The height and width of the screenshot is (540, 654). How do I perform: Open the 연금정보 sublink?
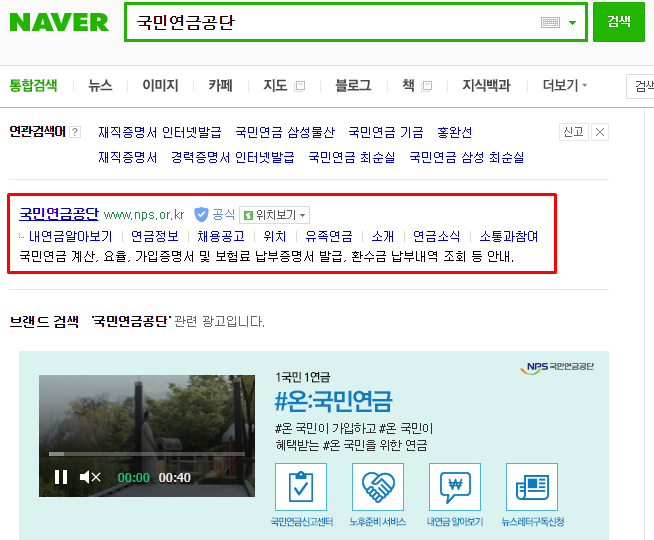[155, 236]
